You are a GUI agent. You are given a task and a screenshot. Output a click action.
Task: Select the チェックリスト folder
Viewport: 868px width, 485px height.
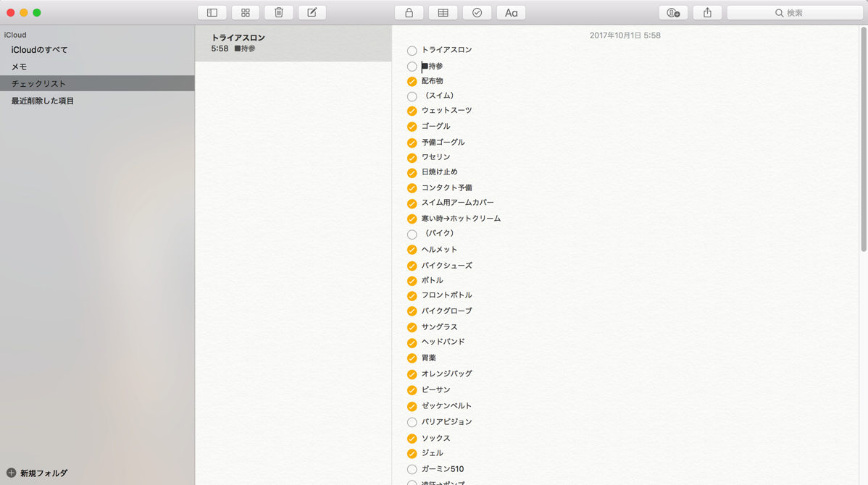click(97, 83)
